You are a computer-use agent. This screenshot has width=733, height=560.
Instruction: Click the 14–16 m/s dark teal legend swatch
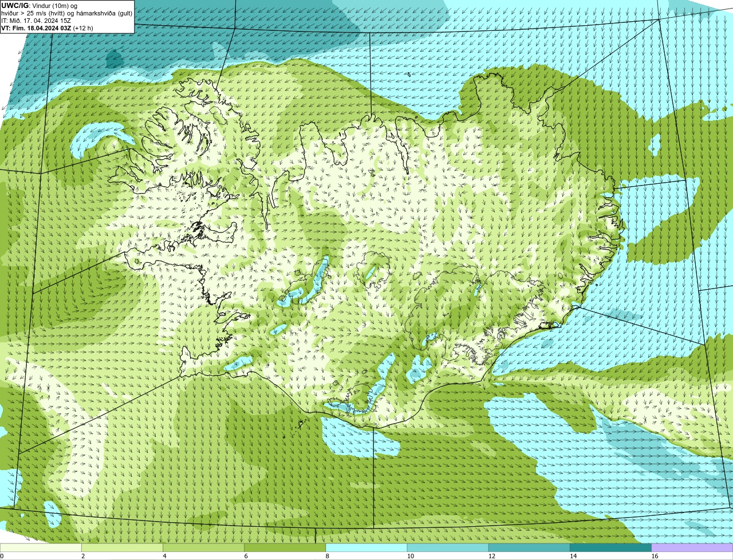[610, 547]
